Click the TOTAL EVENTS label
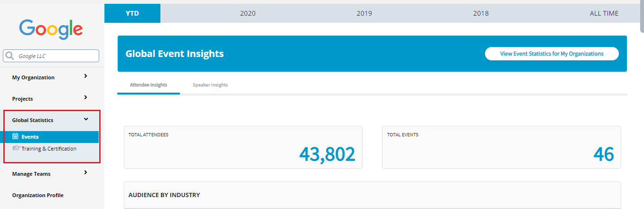Viewport: 644px width, 209px height. [403, 135]
